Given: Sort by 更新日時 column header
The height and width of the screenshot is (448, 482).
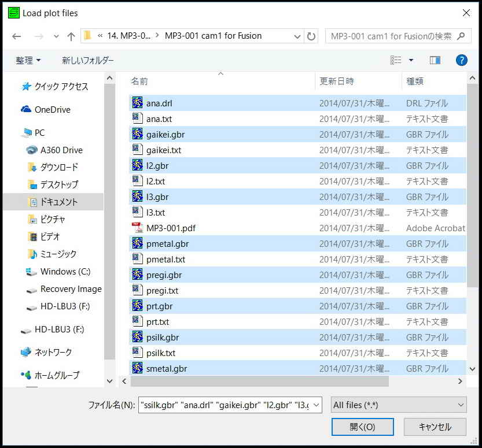Looking at the screenshot, I should [337, 81].
